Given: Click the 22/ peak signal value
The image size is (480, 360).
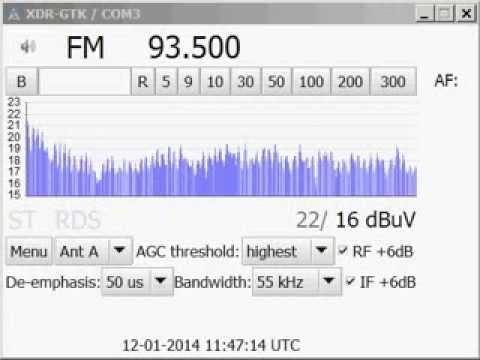Looking at the screenshot, I should click(312, 220).
